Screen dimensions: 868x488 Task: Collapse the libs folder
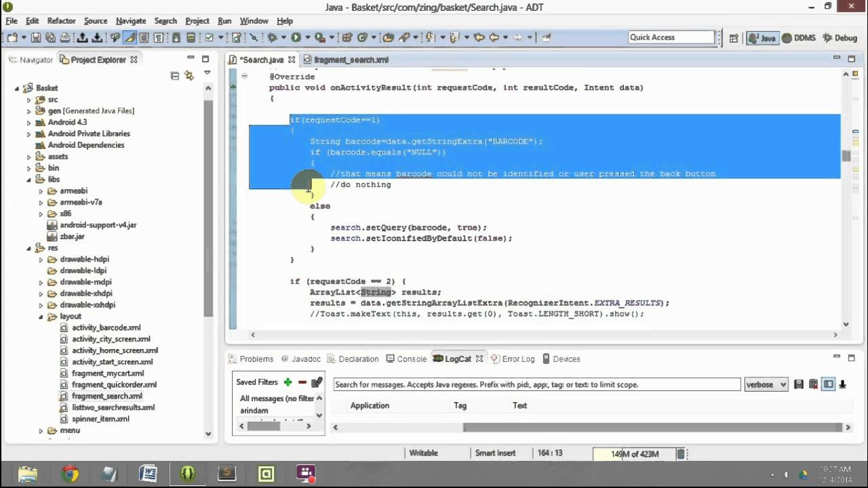[29, 180]
